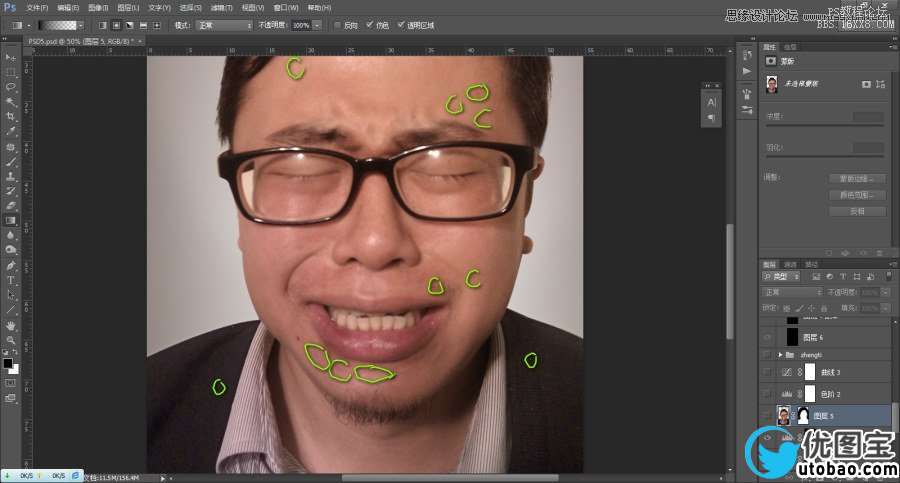Click the 蒙版边缘 mask edge button
Screen dimensions: 900x483
click(858, 179)
